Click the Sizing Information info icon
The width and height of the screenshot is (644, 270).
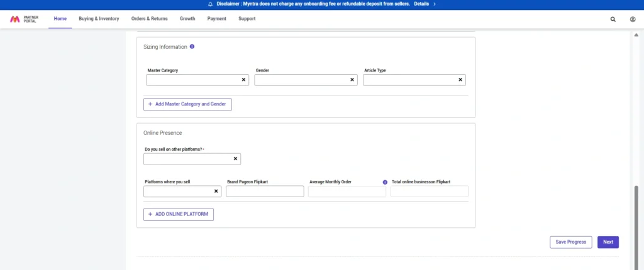[x=192, y=46]
